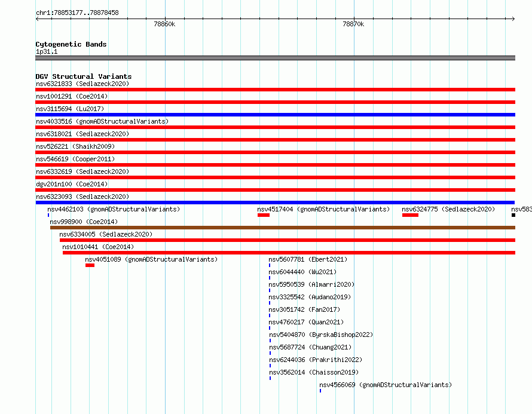This screenshot has height=414, width=532.
Task: Click the DGV Structural Variants track title
Action: tap(84, 76)
